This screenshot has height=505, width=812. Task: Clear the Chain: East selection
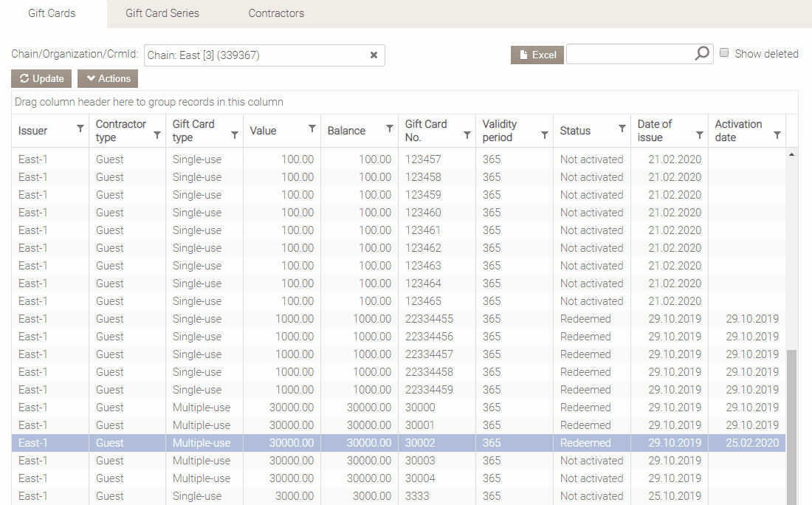tap(374, 55)
